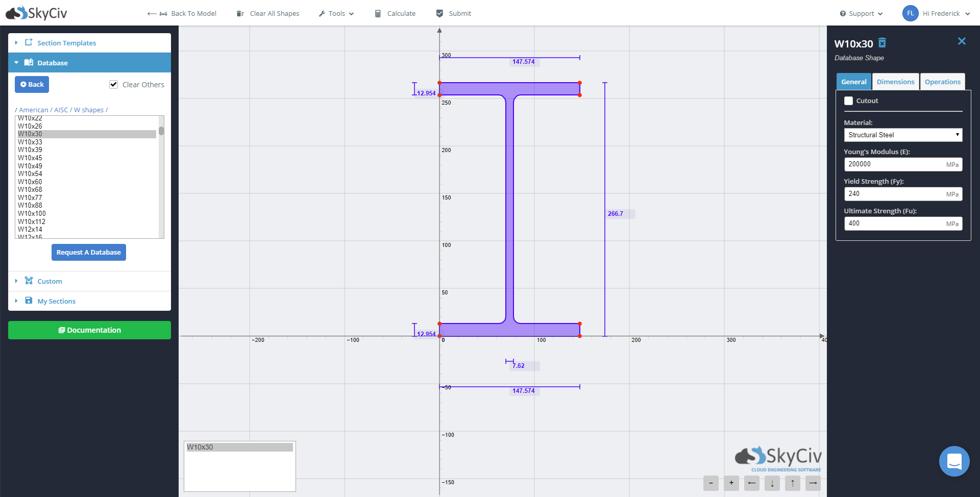Viewport: 980px width, 497px height.
Task: Uncheck the Clear Others checkbox
Action: (x=114, y=85)
